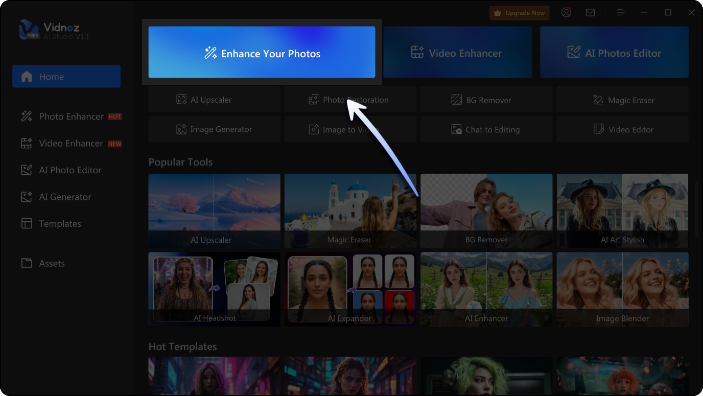This screenshot has height=396, width=703.
Task: Click the Enhance Your Photos banner
Action: (262, 52)
